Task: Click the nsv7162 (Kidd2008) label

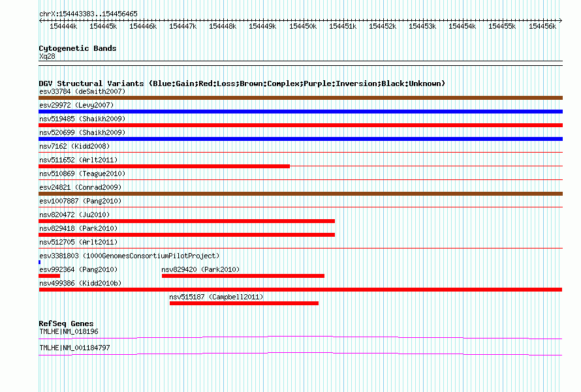Action: point(74,146)
